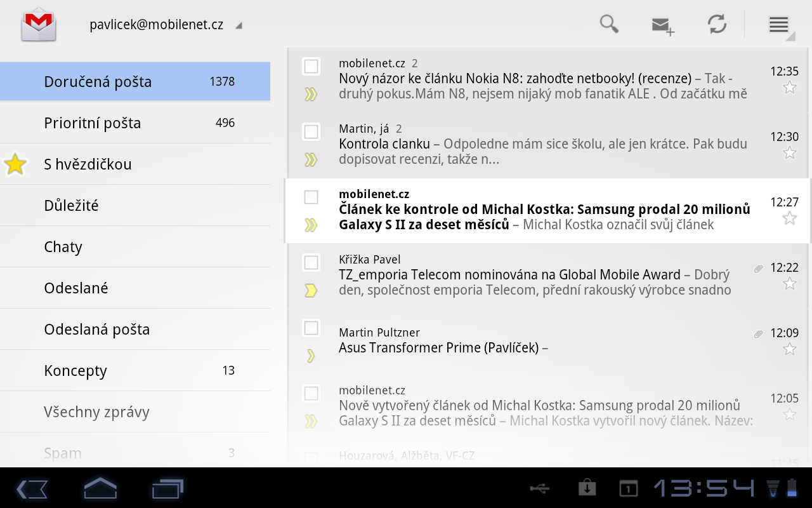Open the overflow menu icon top right
812x508 pixels.
click(x=778, y=24)
